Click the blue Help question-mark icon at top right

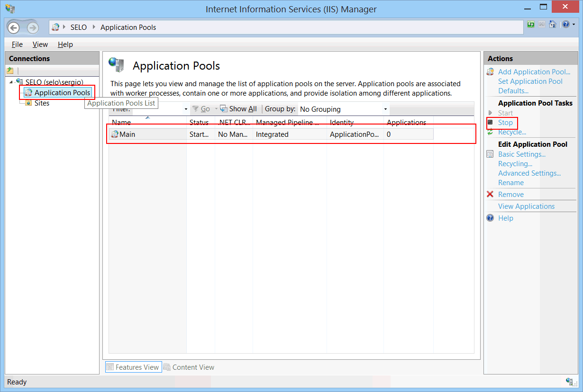565,24
